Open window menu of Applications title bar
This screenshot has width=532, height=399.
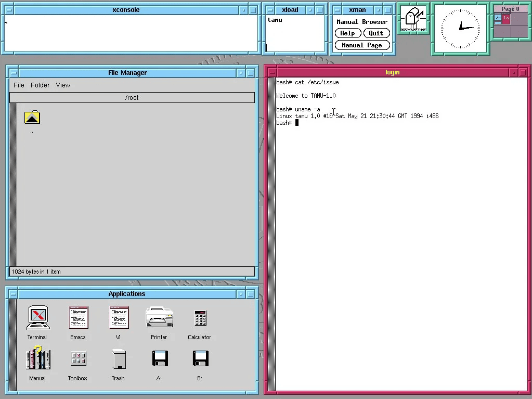(14, 294)
